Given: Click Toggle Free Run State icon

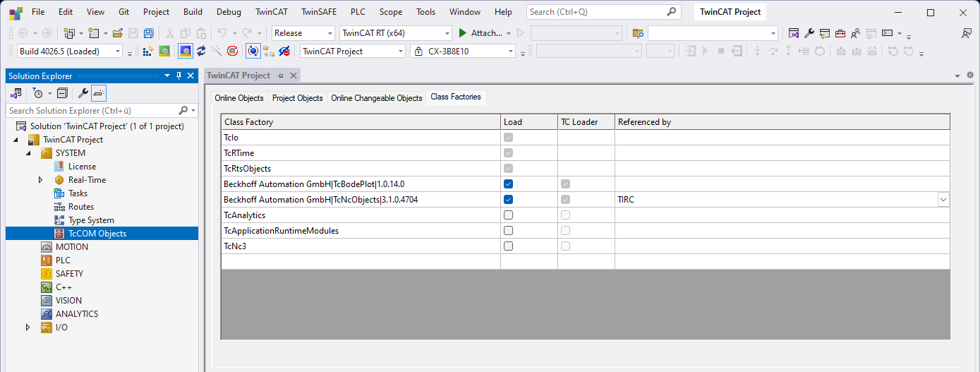Looking at the screenshot, I should pyautogui.click(x=232, y=51).
